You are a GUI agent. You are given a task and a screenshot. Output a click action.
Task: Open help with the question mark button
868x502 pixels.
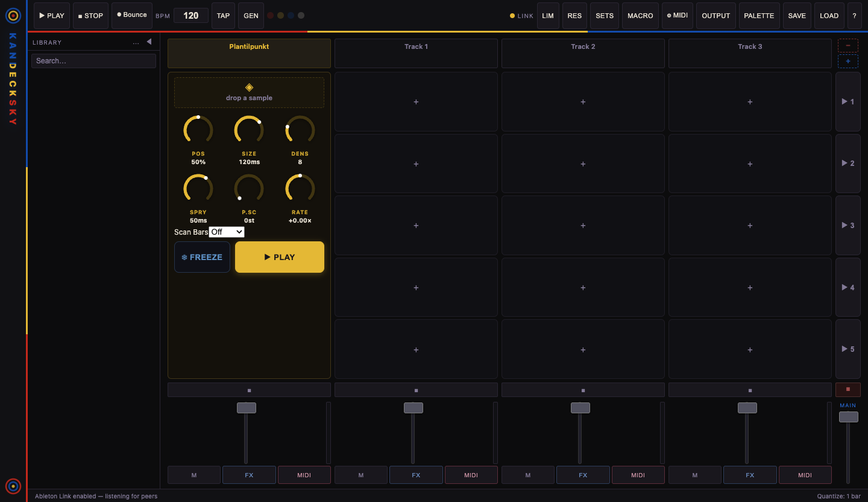tap(854, 16)
